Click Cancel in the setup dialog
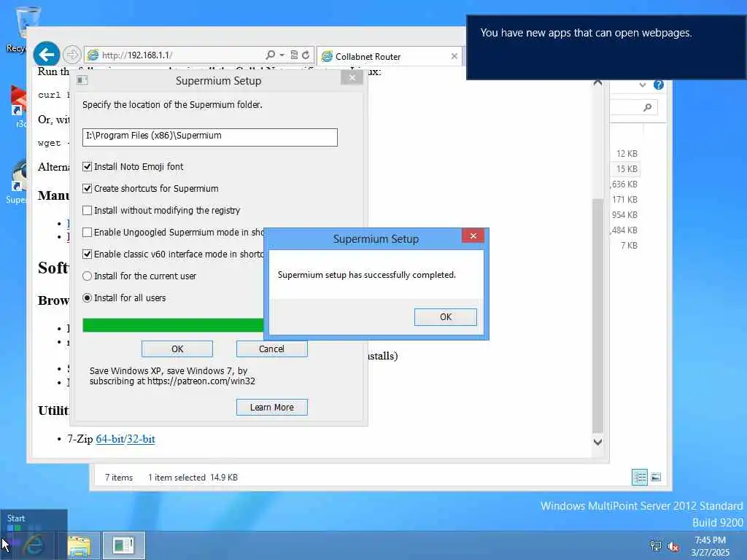 (x=271, y=349)
